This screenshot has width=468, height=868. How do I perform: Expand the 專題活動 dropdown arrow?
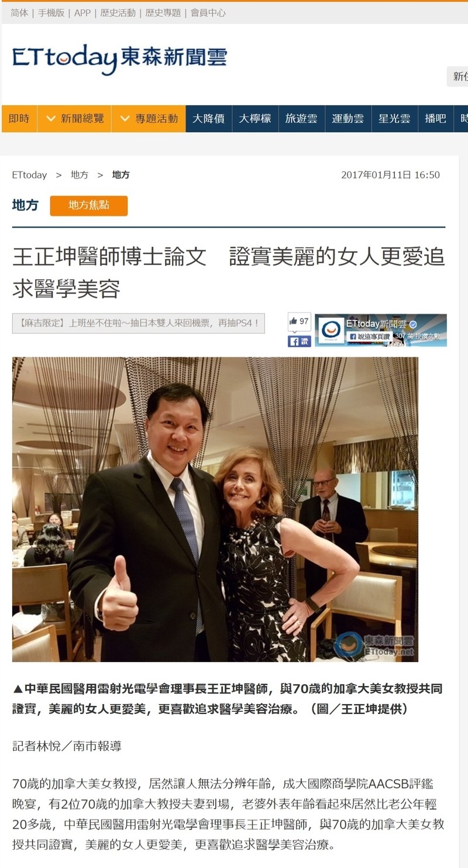125,118
